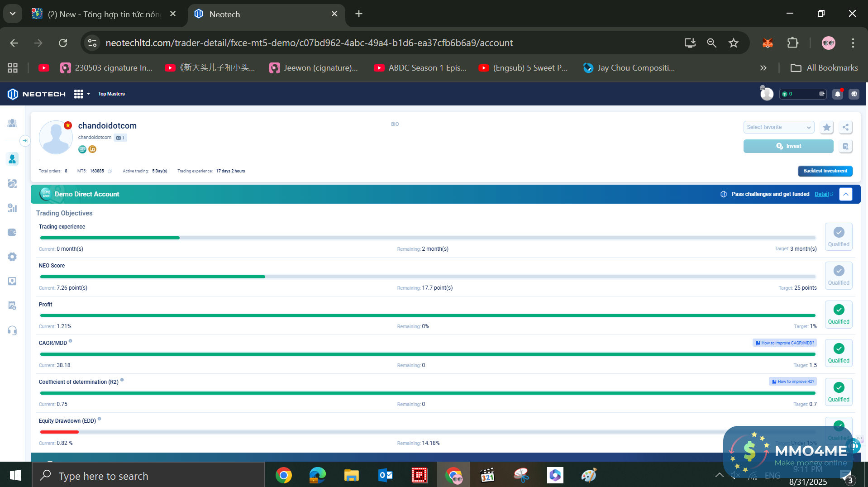The height and width of the screenshot is (487, 868).
Task: Click the green demo badge under username
Action: [82, 149]
